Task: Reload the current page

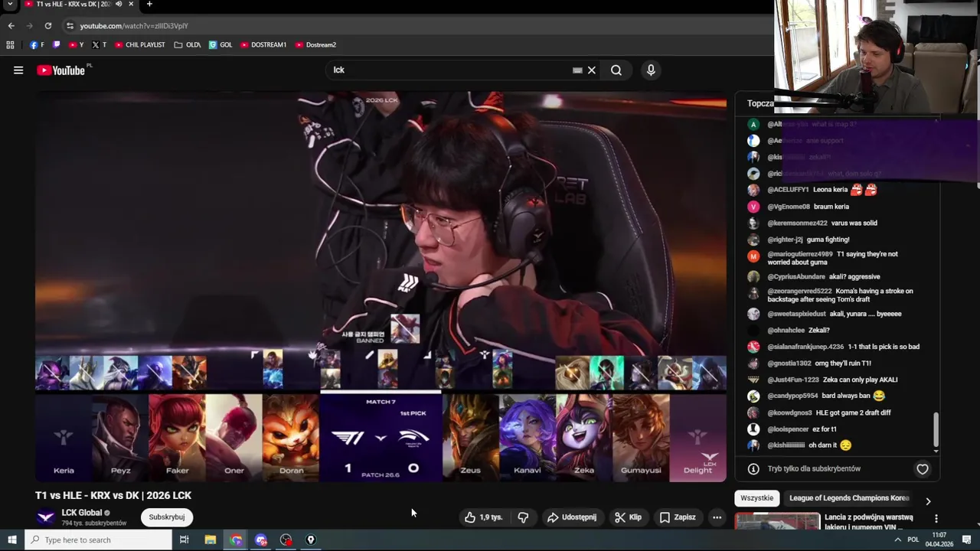Action: pos(47,25)
